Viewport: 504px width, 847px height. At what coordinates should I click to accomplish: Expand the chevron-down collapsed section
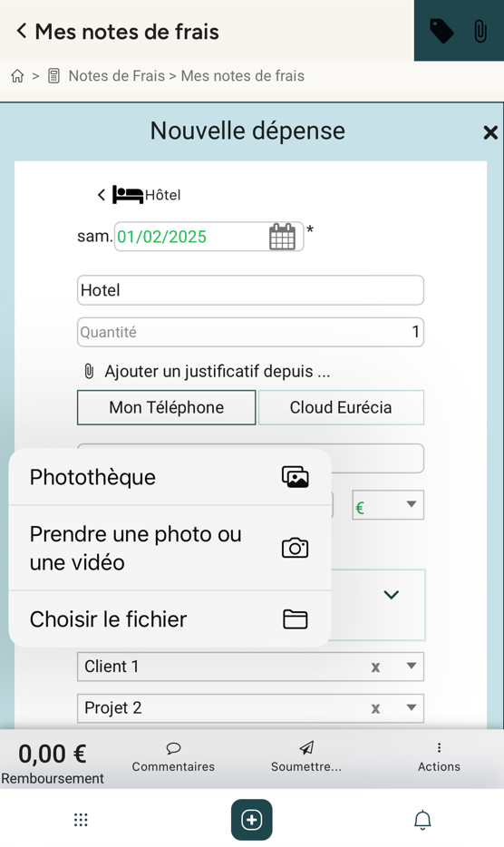point(391,595)
